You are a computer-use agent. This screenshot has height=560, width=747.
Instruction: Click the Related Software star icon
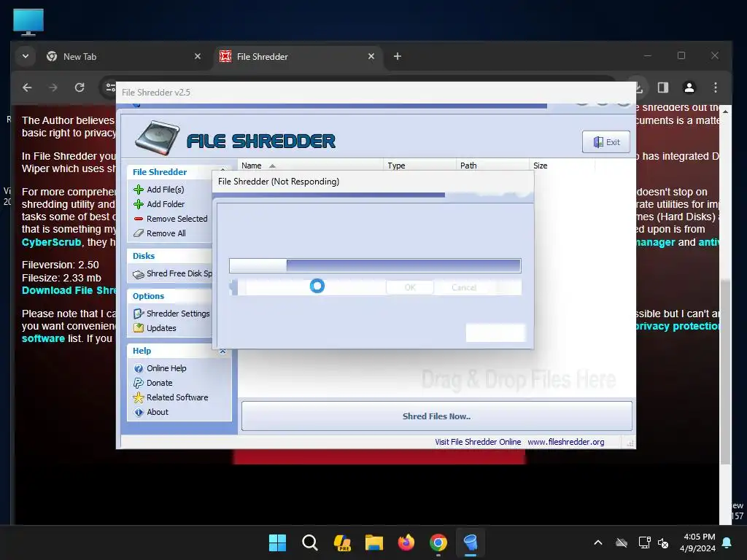[x=139, y=397]
